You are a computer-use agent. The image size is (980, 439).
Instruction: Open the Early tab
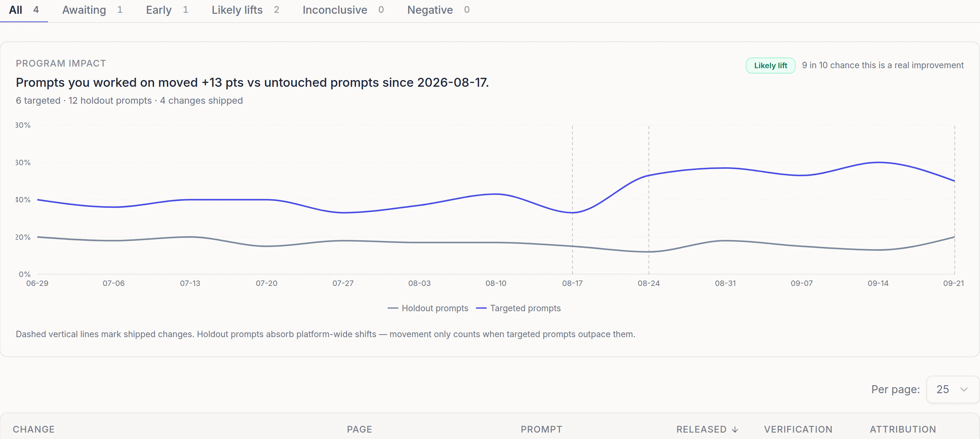point(167,10)
